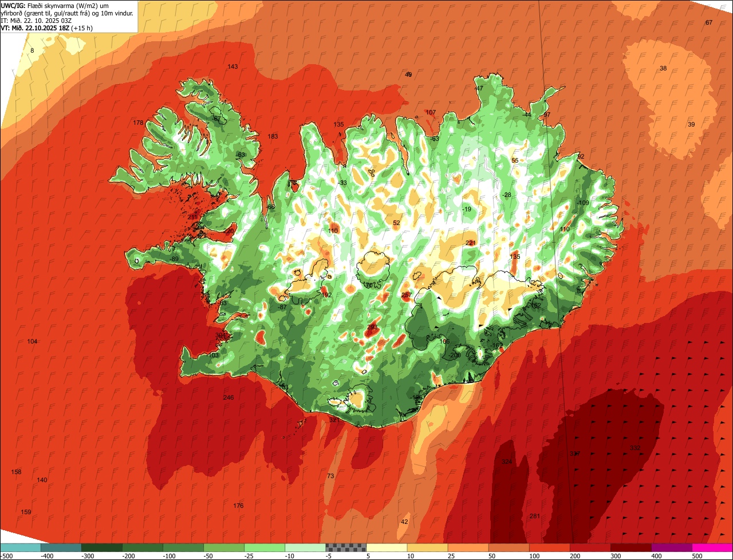Select the -100 to -50 green legend swatch
This screenshot has height=560, width=733.
point(183,547)
